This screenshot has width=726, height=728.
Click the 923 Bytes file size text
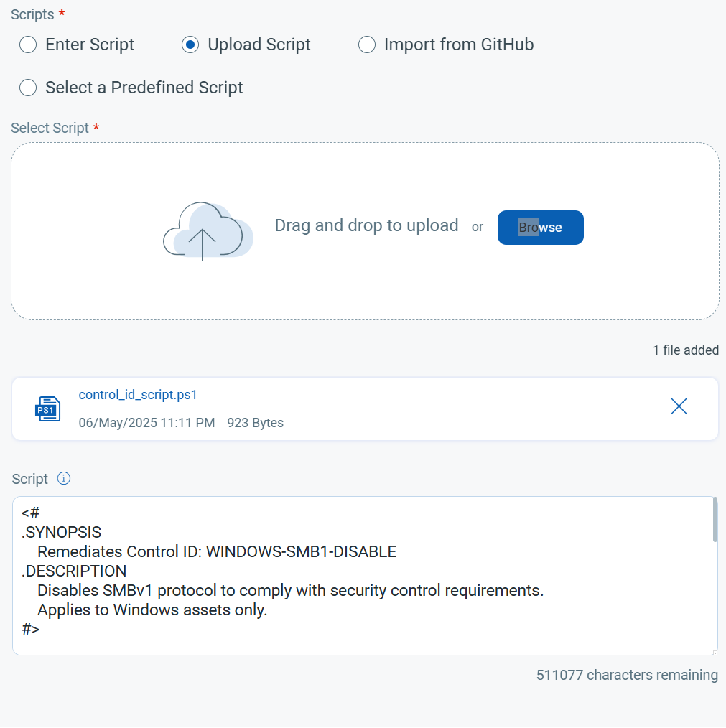tap(255, 423)
